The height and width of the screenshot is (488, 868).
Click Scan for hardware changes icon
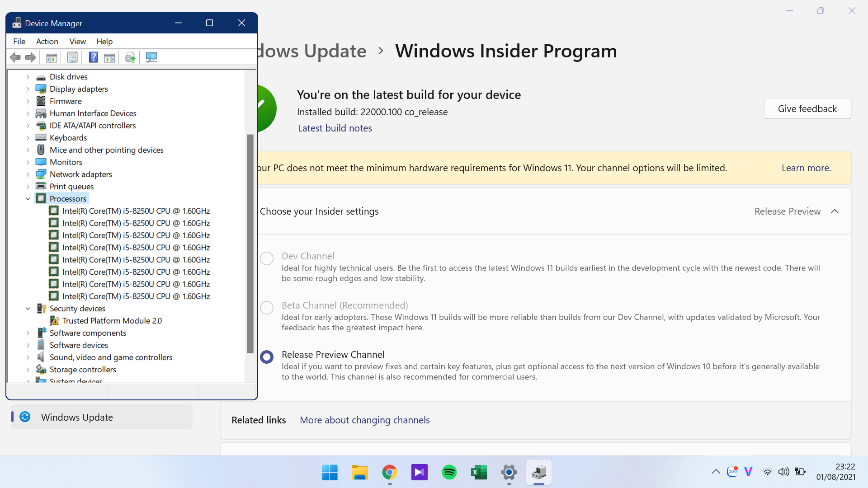(x=151, y=57)
